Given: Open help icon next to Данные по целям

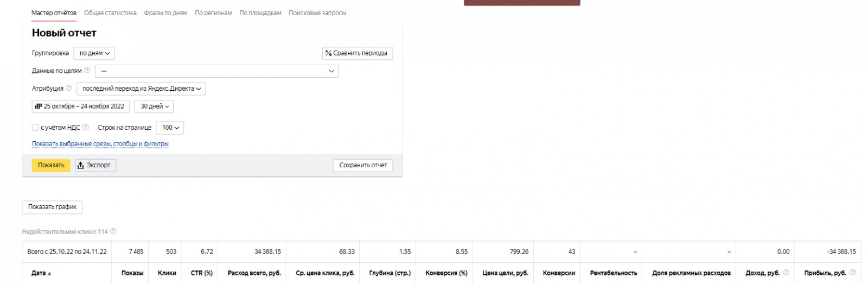Looking at the screenshot, I should point(87,71).
